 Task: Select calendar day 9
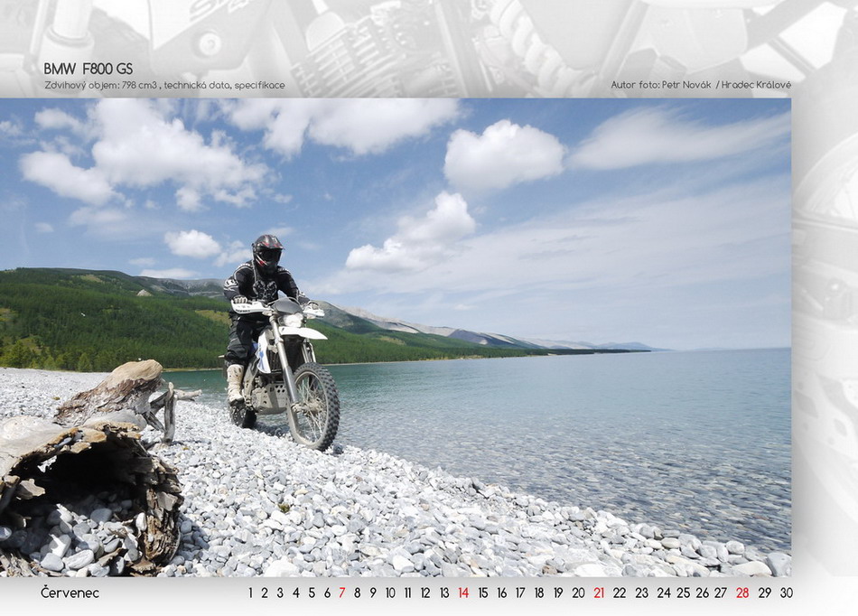[x=373, y=593]
